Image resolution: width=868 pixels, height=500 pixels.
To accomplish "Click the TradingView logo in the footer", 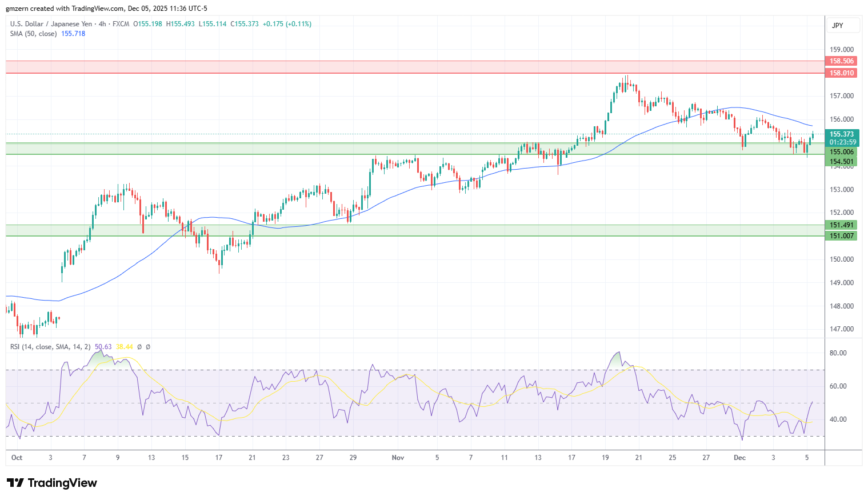I will (52, 483).
